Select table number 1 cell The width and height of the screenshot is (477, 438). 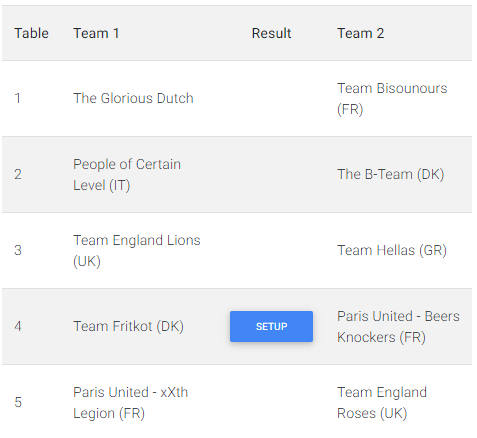[x=17, y=98]
